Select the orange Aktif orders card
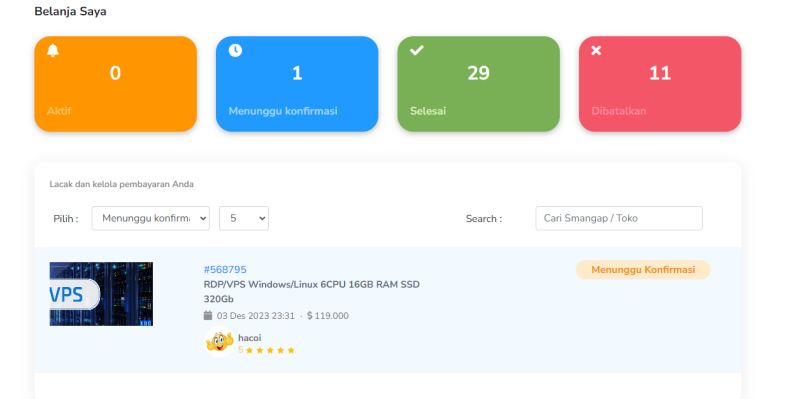This screenshot has height=399, width=800. (x=115, y=84)
